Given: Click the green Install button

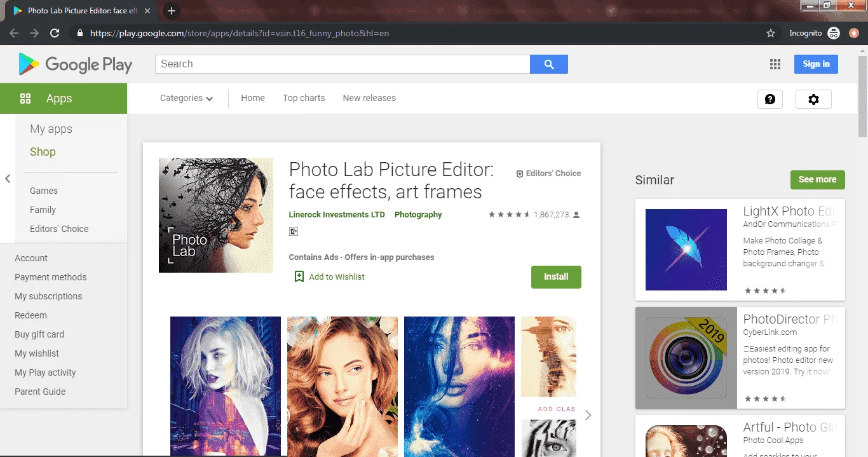Looking at the screenshot, I should (x=556, y=277).
